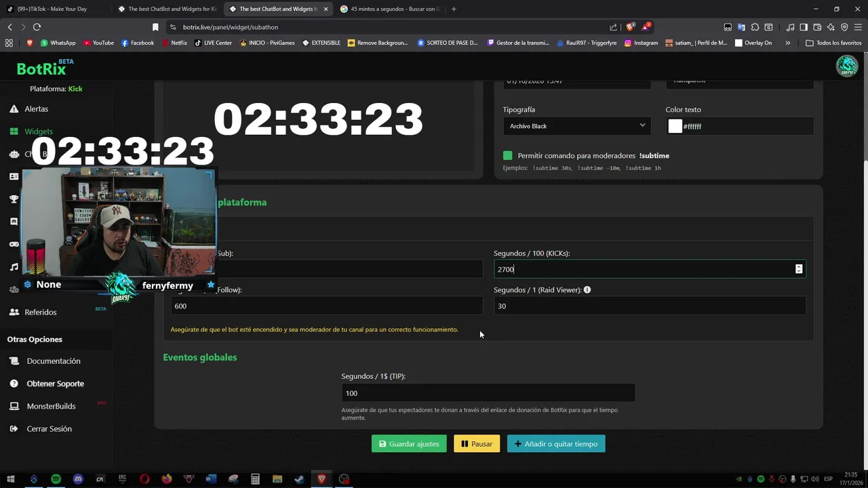868x488 pixels.
Task: Click the Obtener Soporte question icon
Action: click(x=14, y=384)
